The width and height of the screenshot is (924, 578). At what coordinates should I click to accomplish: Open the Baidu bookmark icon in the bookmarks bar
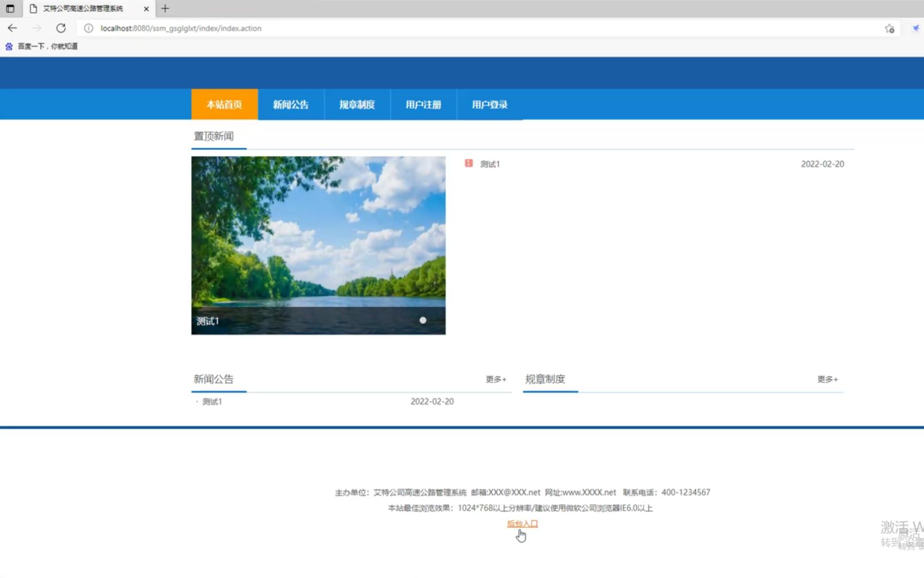pyautogui.click(x=8, y=46)
